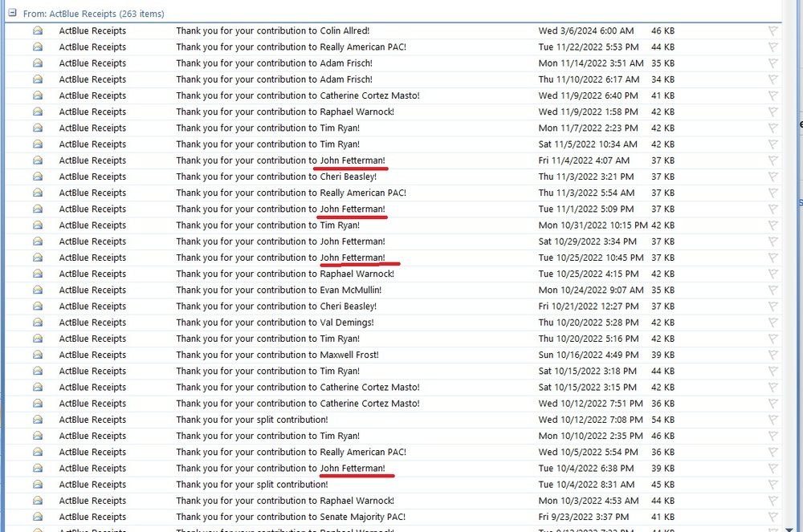The image size is (803, 532).
Task: Select date "Fri 9/23/2022 3:37 PM"
Action: coord(583,517)
